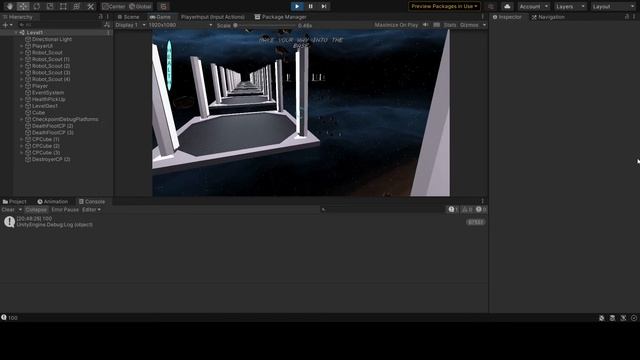Switch to the Project tab

coord(14,201)
